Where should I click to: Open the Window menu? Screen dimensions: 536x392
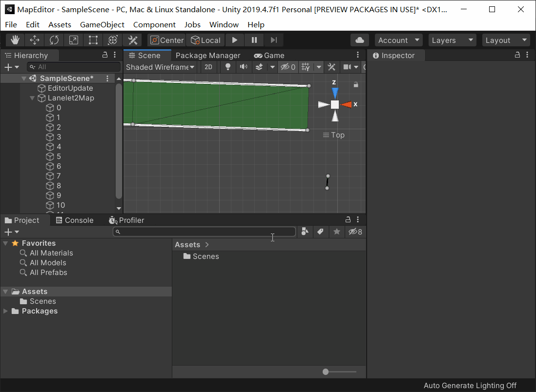click(x=224, y=24)
